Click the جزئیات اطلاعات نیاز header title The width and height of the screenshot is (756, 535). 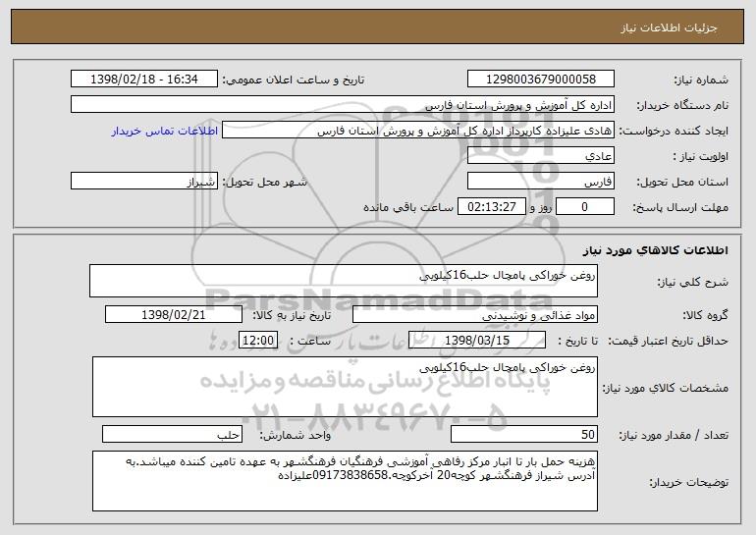click(669, 27)
